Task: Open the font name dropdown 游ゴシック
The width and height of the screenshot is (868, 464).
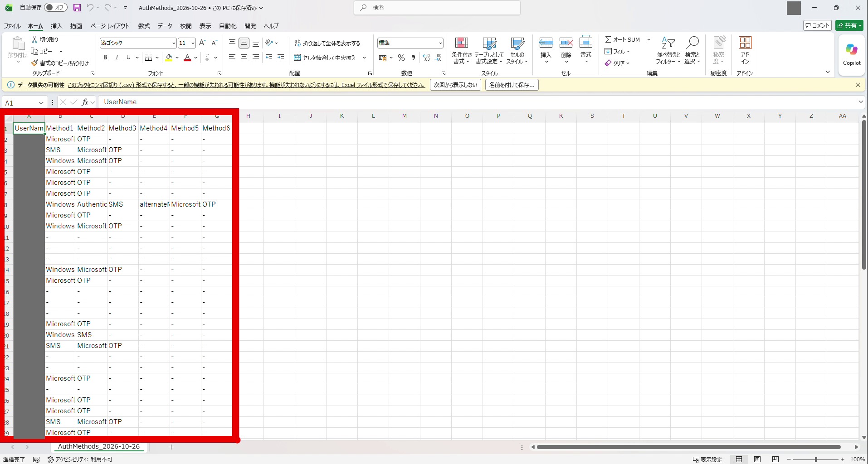Action: pos(174,43)
